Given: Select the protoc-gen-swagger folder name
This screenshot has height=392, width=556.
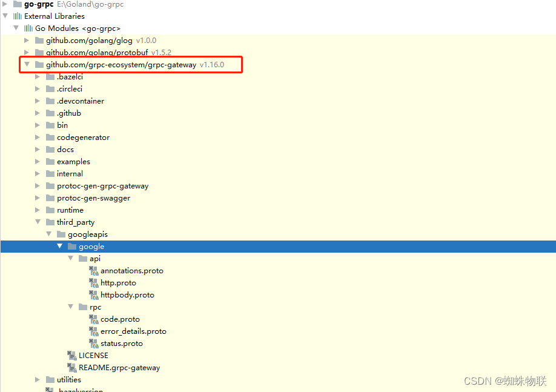Looking at the screenshot, I should (x=94, y=198).
